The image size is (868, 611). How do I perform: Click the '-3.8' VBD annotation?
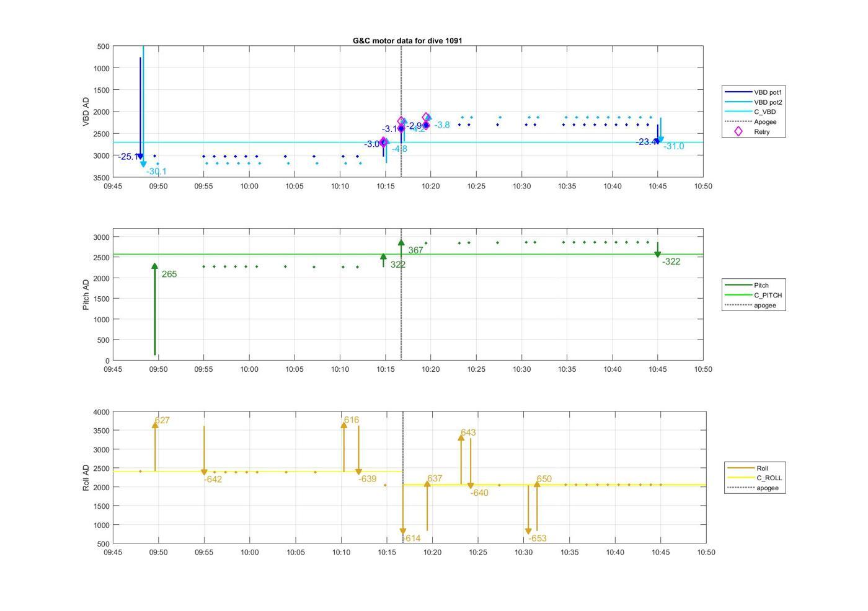coord(442,126)
